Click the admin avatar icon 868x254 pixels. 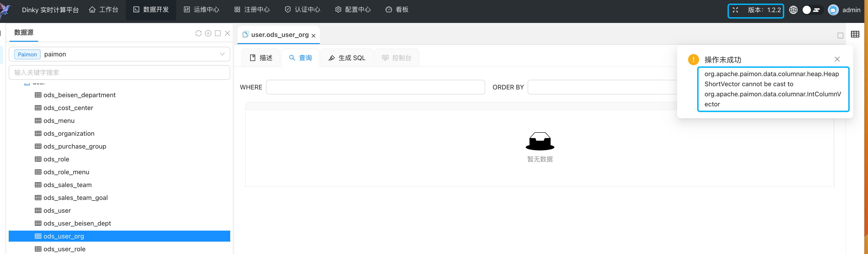[833, 10]
